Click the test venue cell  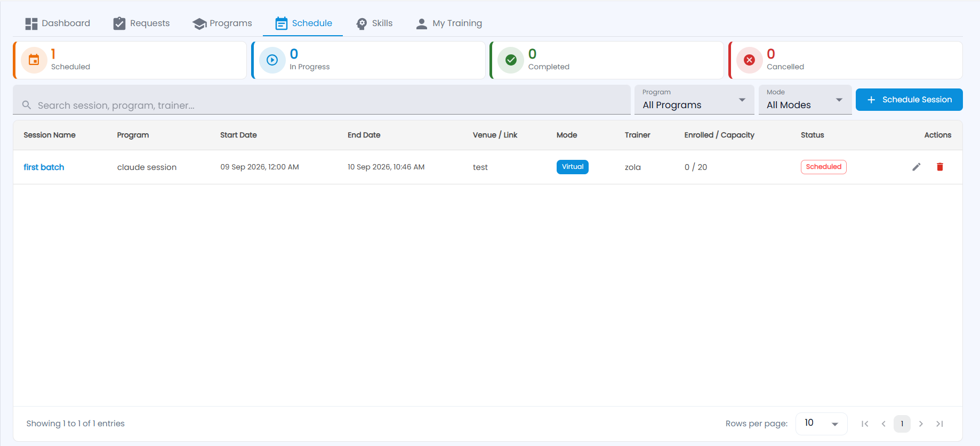(480, 167)
